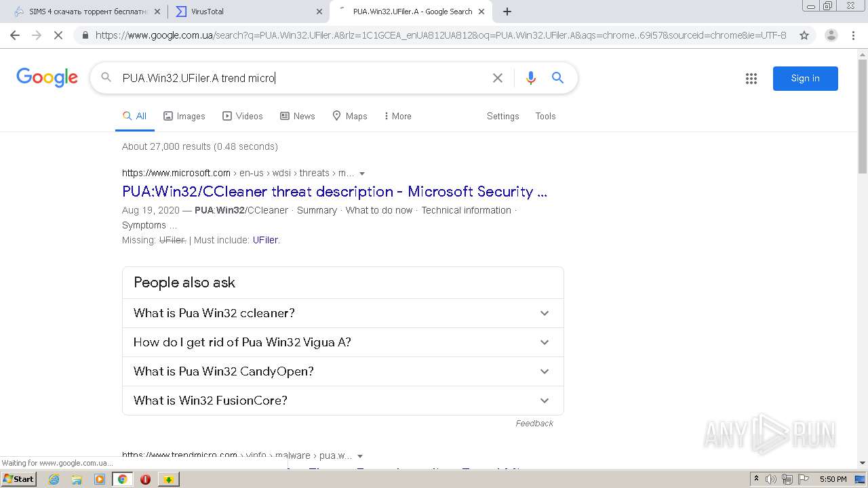Click the Google logo
Viewport: 868px width, 488px height.
47,77
